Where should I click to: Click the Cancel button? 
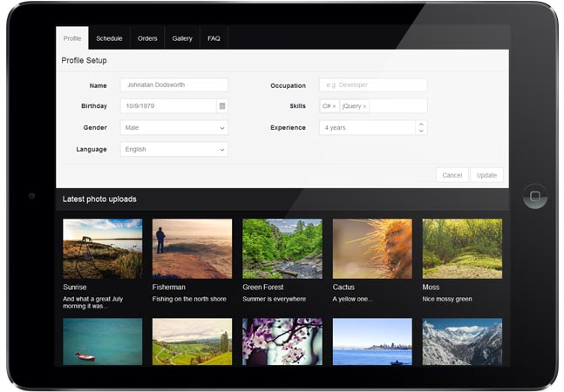pyautogui.click(x=452, y=175)
